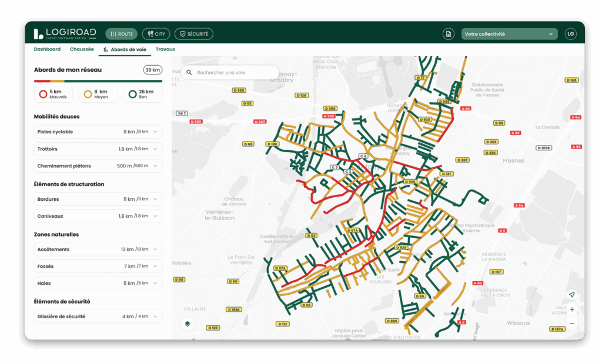This screenshot has height=364, width=602.
Task: Open the document icon in header
Action: (449, 34)
